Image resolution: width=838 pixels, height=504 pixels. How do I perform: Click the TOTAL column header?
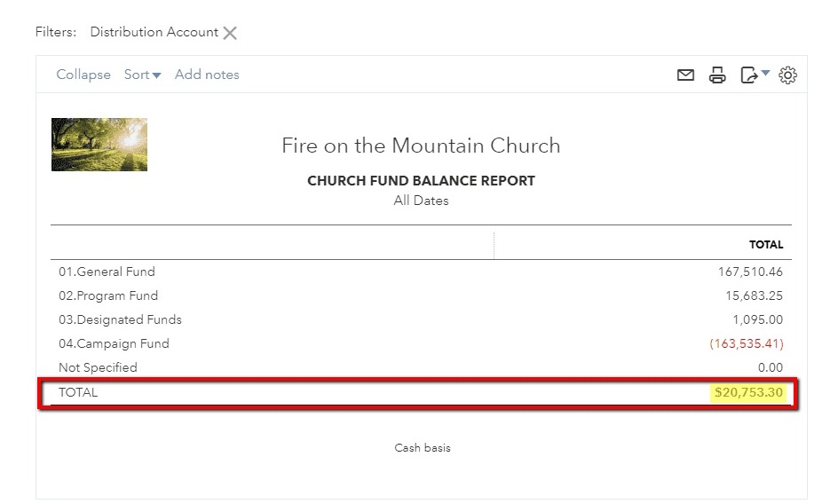pyautogui.click(x=766, y=245)
